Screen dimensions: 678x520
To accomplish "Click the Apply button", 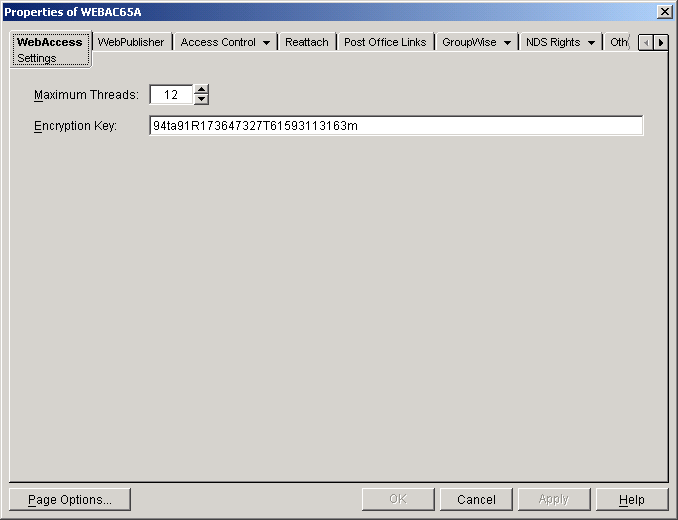I will (x=554, y=500).
